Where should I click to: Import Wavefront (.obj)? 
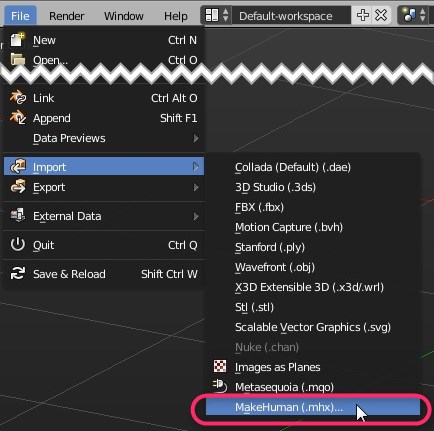tap(313, 267)
